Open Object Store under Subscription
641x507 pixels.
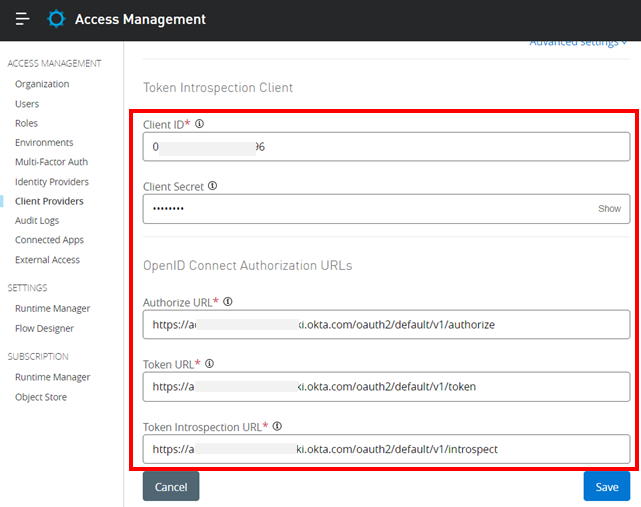click(39, 397)
